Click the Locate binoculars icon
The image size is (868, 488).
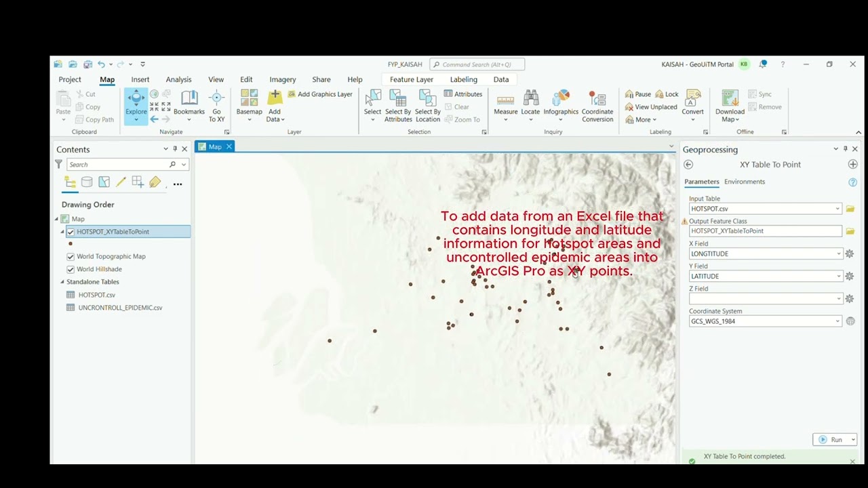coord(530,98)
